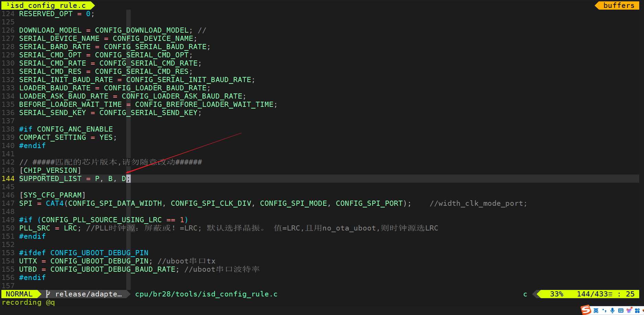Click line number 141 in the gutter
The height and width of the screenshot is (315, 644).
coord(8,154)
